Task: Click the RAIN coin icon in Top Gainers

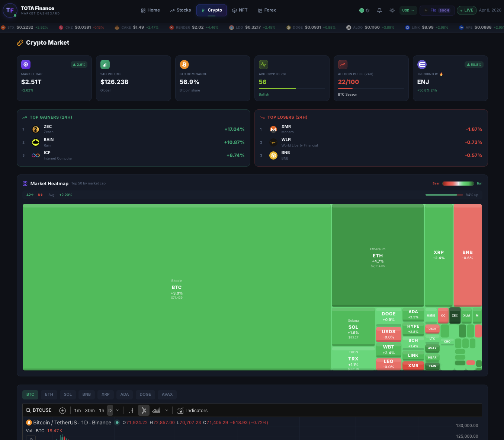Action: (36, 142)
